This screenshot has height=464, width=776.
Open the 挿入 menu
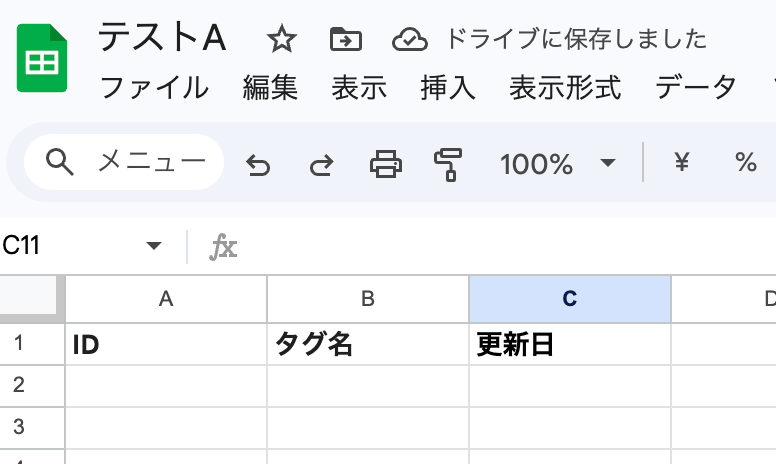click(447, 88)
